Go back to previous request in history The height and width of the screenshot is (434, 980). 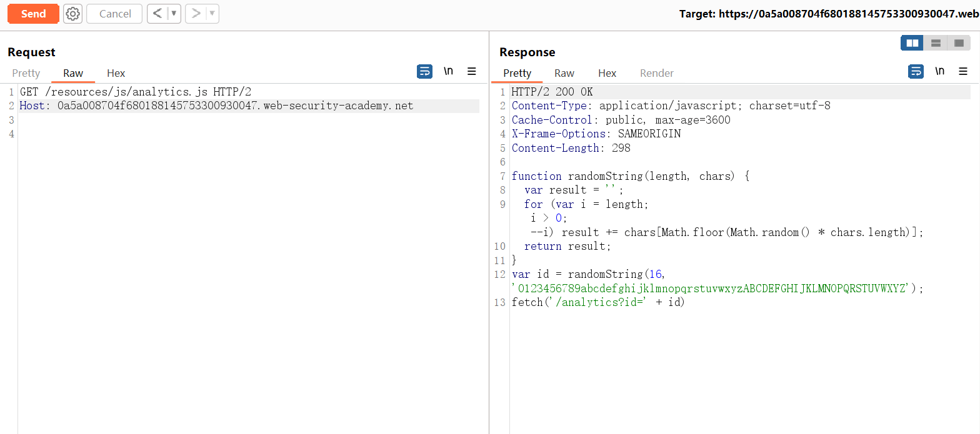(x=157, y=14)
